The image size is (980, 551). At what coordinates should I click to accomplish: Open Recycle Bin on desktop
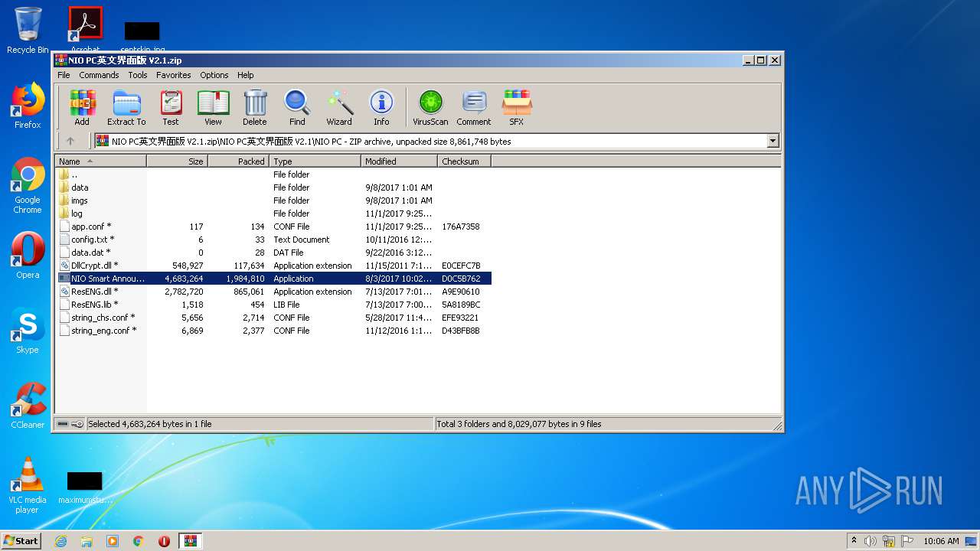click(28, 31)
